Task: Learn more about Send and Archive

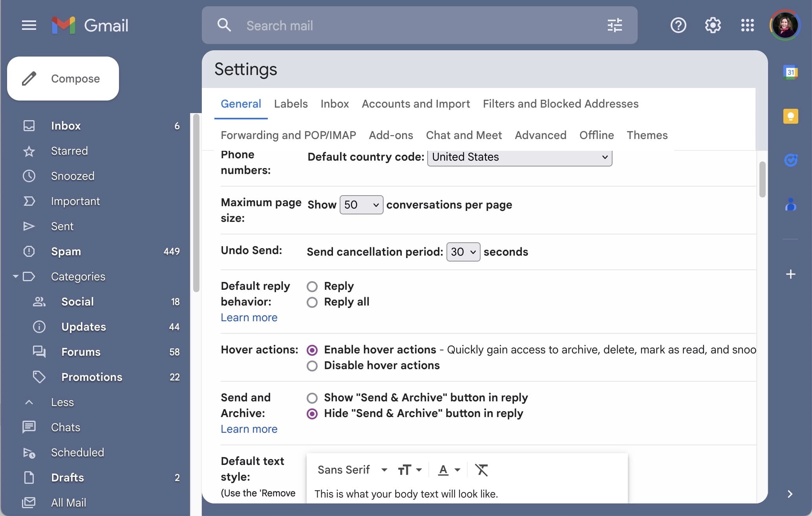Action: [249, 429]
